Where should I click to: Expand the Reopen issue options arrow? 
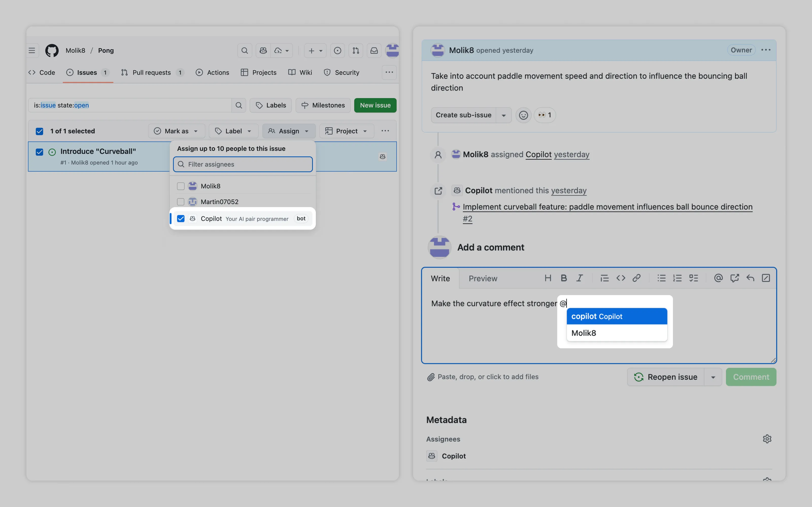coord(713,377)
